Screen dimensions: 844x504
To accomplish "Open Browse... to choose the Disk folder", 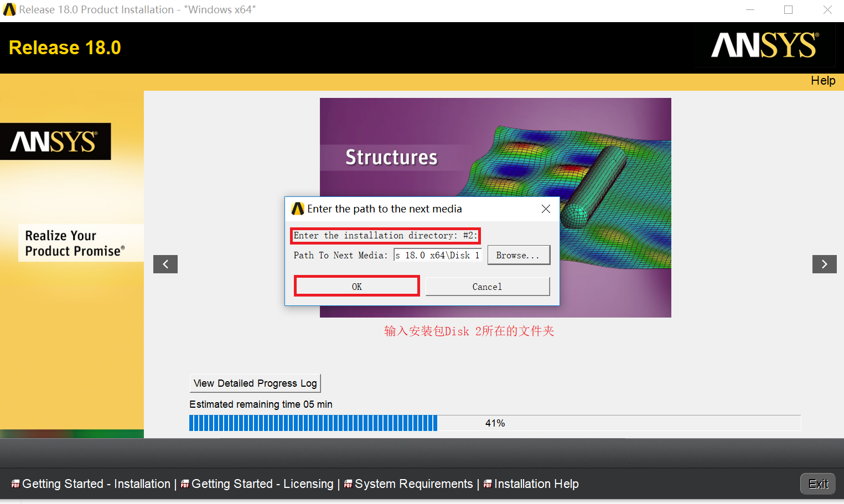I will click(x=519, y=255).
